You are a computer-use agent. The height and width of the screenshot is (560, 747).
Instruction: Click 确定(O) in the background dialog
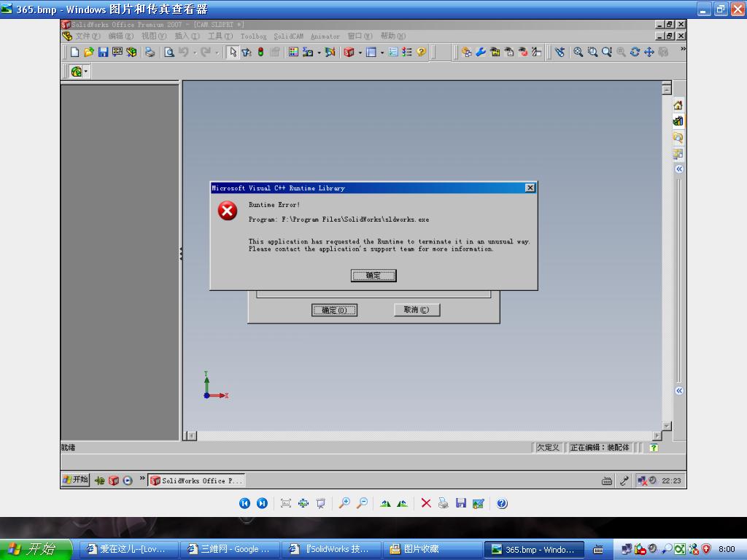334,310
